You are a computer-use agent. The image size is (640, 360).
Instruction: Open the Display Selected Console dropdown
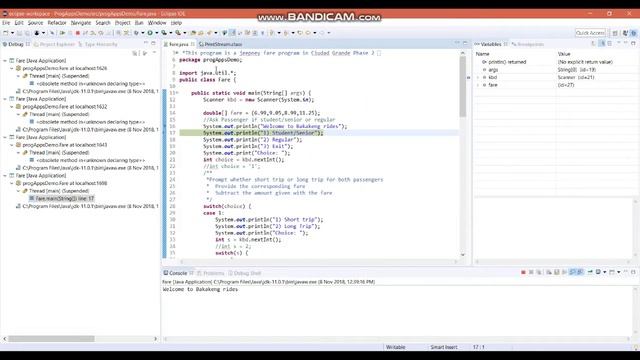pos(604,272)
